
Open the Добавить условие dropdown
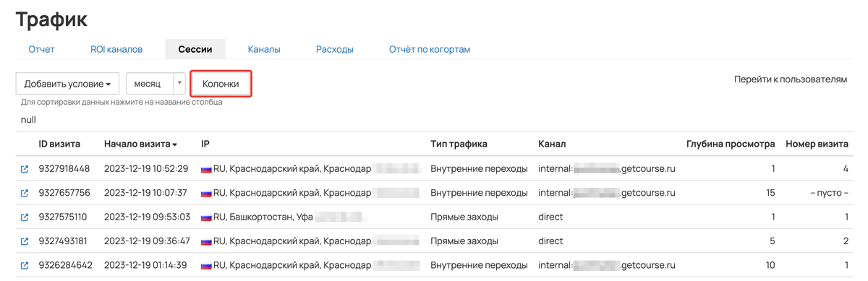point(67,84)
